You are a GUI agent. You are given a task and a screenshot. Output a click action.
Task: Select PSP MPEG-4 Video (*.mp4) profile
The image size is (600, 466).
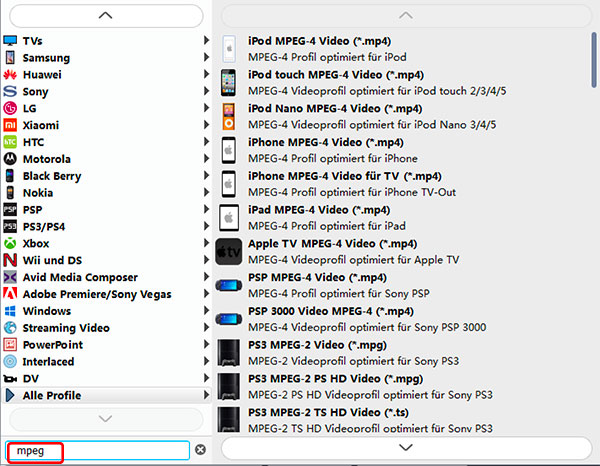point(403,285)
